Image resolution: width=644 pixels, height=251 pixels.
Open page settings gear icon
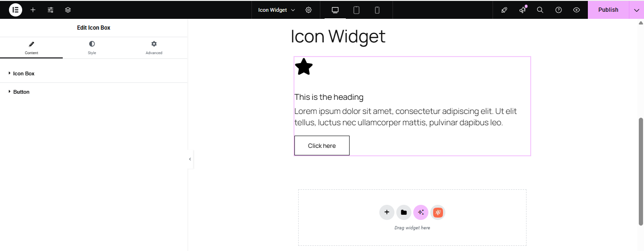coord(309,10)
